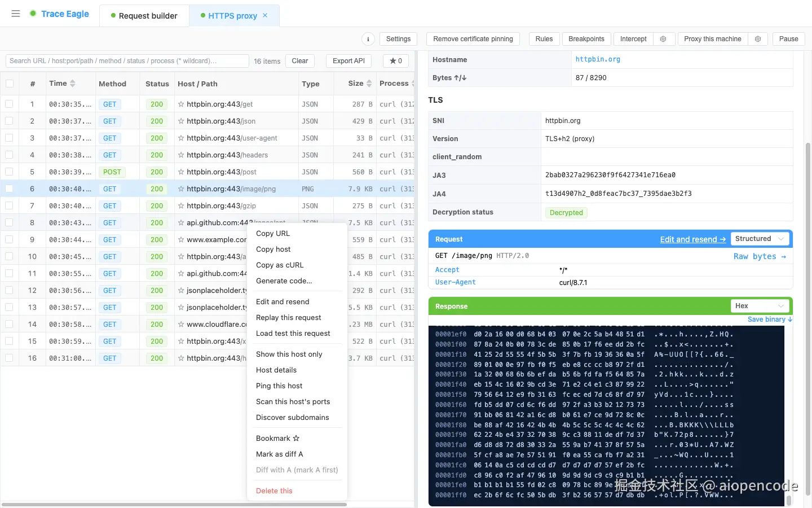Viewport: 812px width, 508px height.
Task: Check the row 1 checkbox
Action: click(9, 104)
